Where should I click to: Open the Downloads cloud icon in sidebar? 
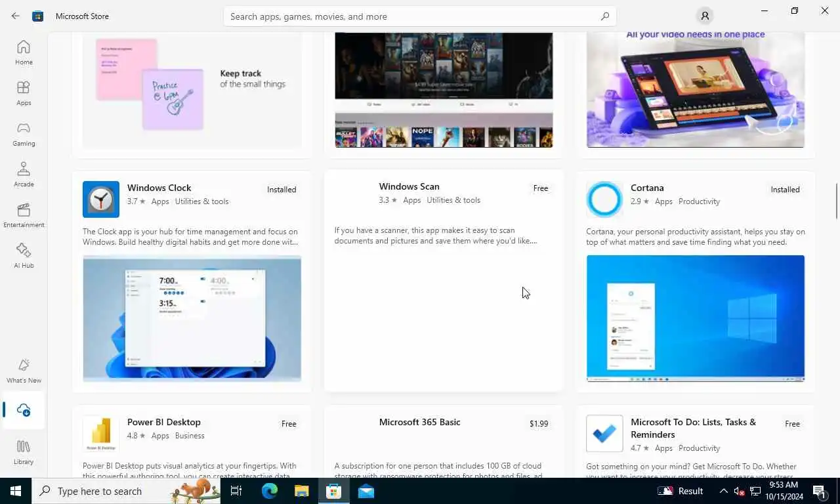(24, 410)
